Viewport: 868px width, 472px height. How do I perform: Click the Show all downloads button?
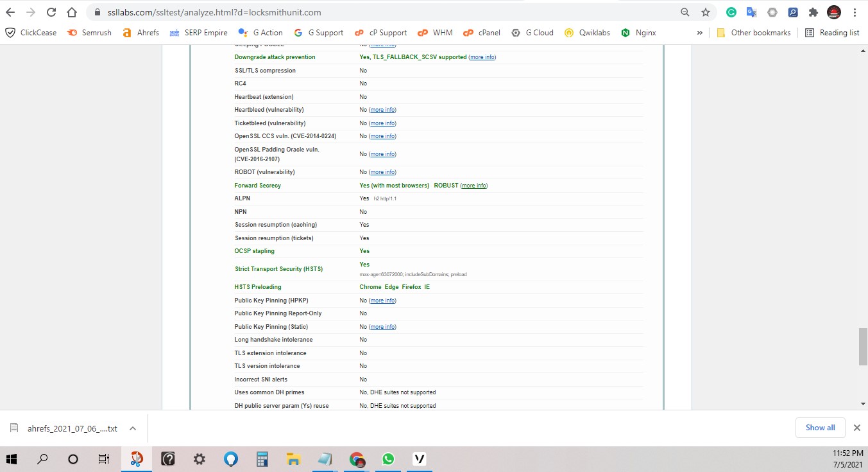[x=820, y=427]
